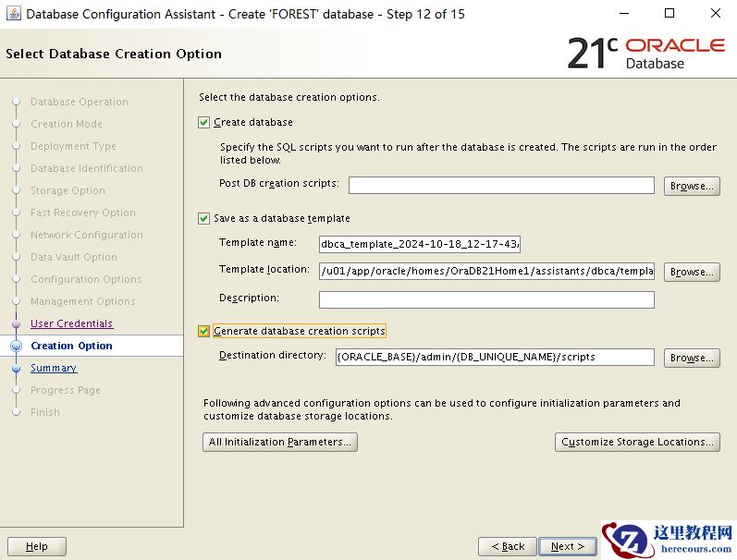This screenshot has height=560, width=737.
Task: Browse for the Template location
Action: coord(692,272)
